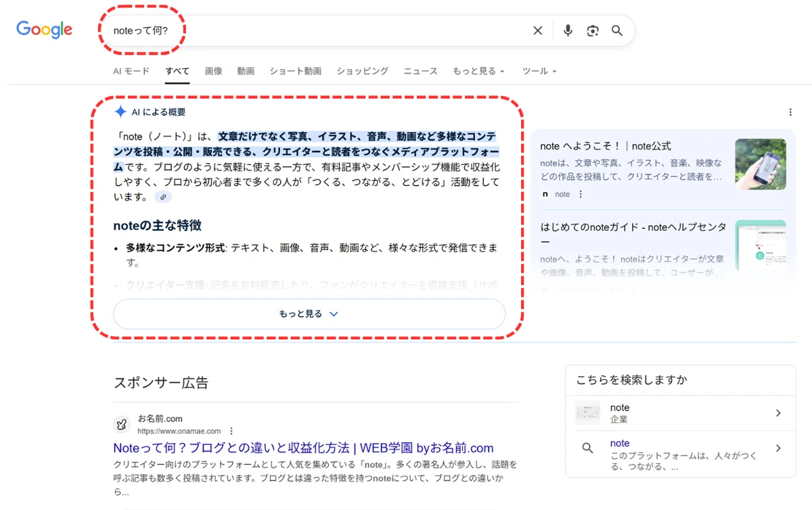Image resolution: width=812 pixels, height=510 pixels.
Task: Open options next to onamae.com URL
Action: point(231,431)
